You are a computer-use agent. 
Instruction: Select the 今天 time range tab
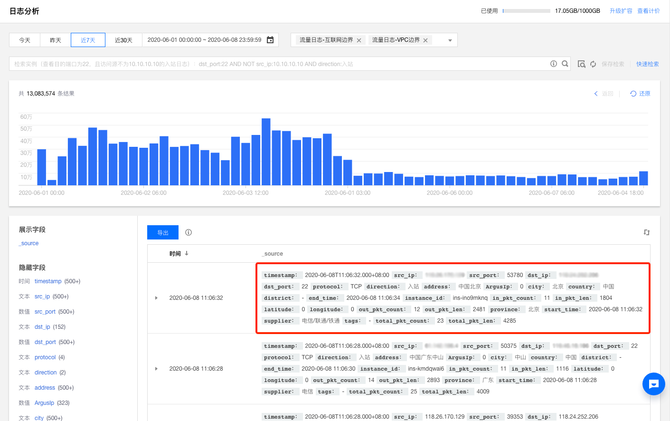[25, 41]
